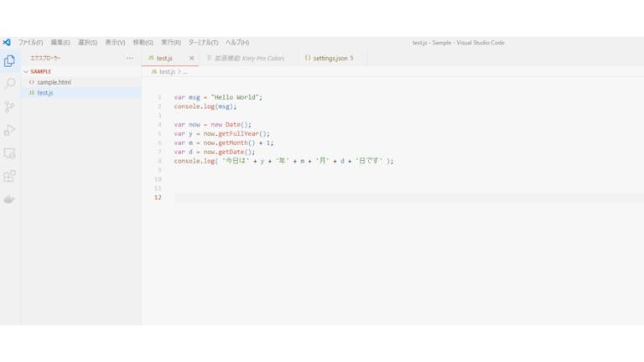
Task: Open the ヘルプ(H) menu
Action: coord(237,42)
